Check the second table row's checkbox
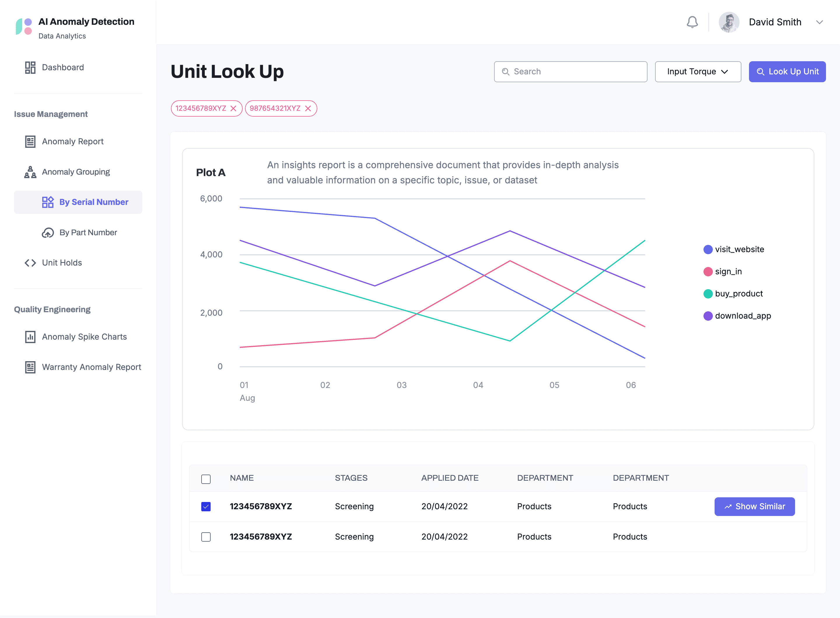 click(206, 537)
